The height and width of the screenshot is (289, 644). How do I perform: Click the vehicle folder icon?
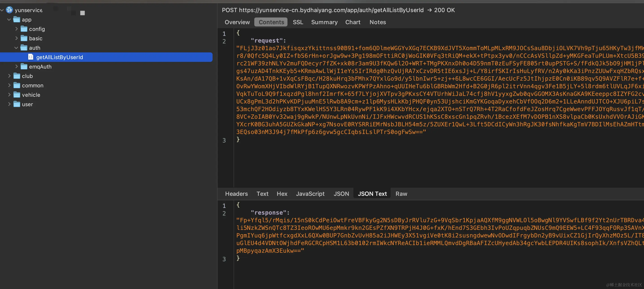17,95
